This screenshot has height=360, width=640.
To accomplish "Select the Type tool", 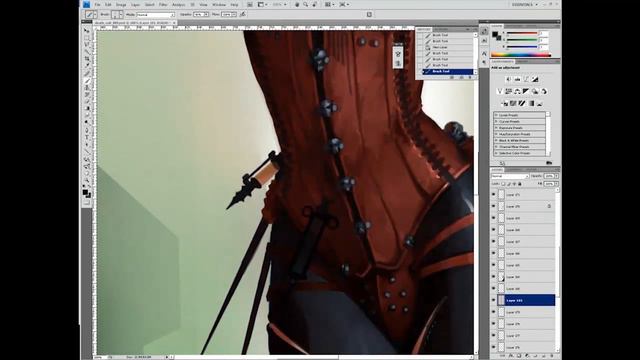I will [x=87, y=138].
